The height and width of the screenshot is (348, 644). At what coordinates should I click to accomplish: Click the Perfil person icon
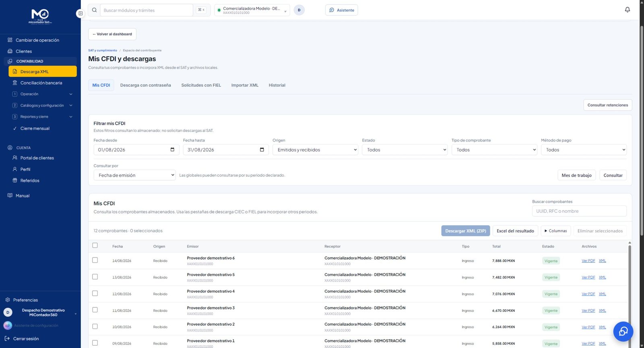point(15,169)
